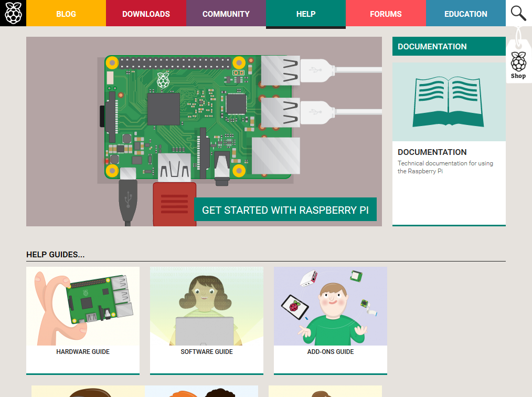Open Hardware Guide thumbnail image
The height and width of the screenshot is (397, 532).
tap(83, 306)
